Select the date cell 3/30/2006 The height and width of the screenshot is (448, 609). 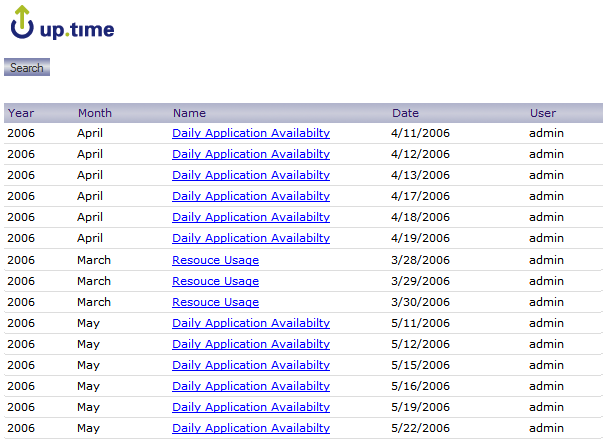pos(420,302)
